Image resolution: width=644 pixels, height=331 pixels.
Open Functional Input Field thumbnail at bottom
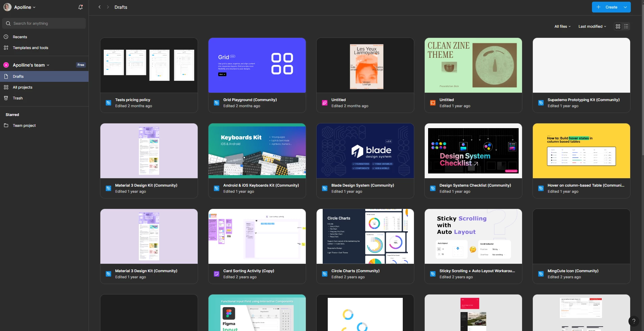point(257,313)
